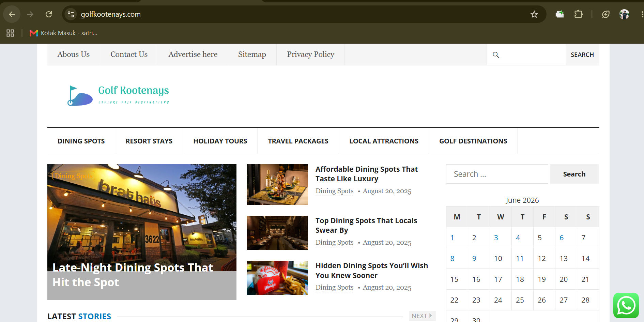Click the NEXT stories button

point(422,316)
